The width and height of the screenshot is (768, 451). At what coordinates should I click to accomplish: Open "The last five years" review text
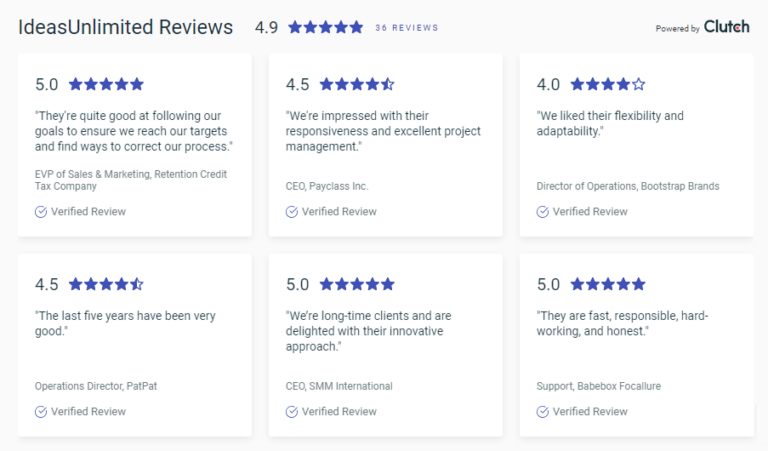tap(125, 323)
